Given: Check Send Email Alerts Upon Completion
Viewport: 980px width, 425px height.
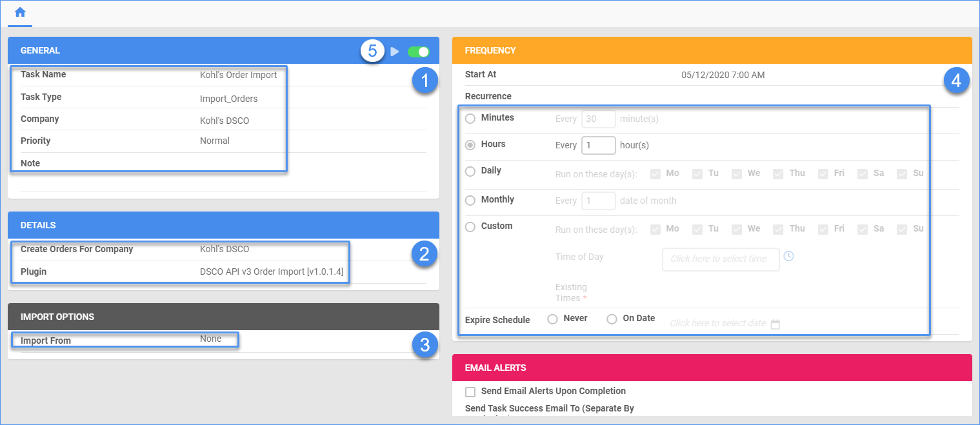Looking at the screenshot, I should tap(470, 391).
